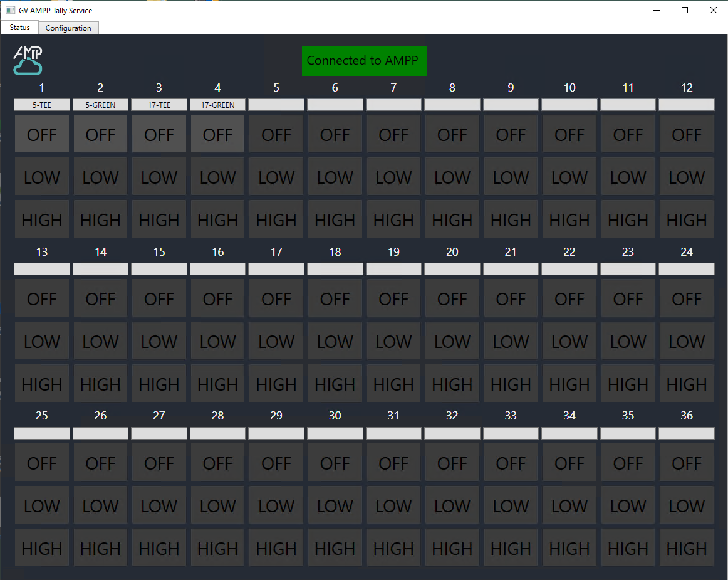
Task: Click the empty name field for tally 12
Action: coord(687,105)
